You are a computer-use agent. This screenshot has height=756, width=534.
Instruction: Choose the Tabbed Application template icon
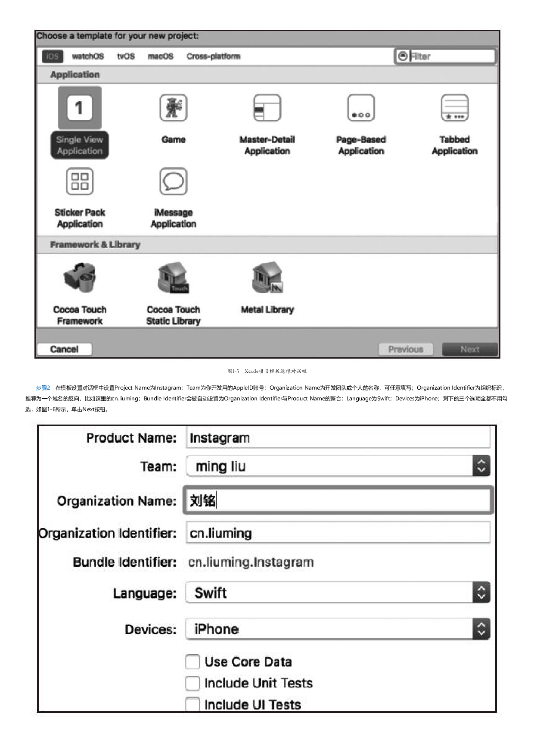[454, 108]
